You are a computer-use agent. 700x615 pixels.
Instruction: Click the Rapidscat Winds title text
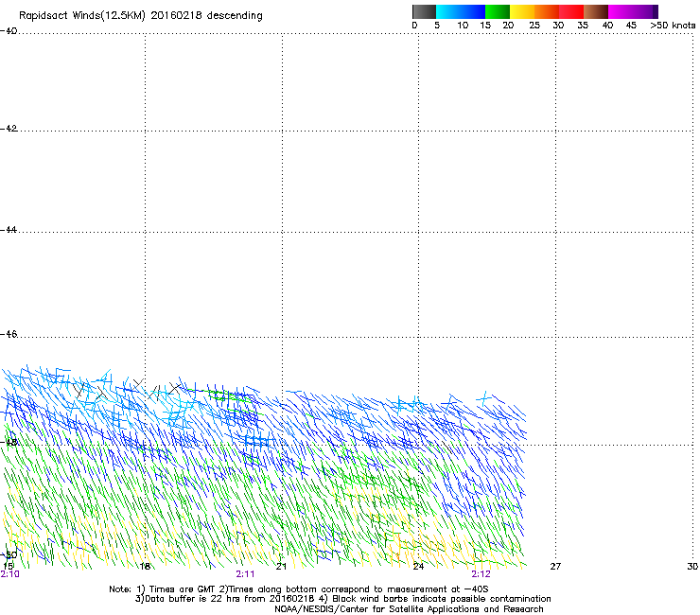(x=141, y=15)
